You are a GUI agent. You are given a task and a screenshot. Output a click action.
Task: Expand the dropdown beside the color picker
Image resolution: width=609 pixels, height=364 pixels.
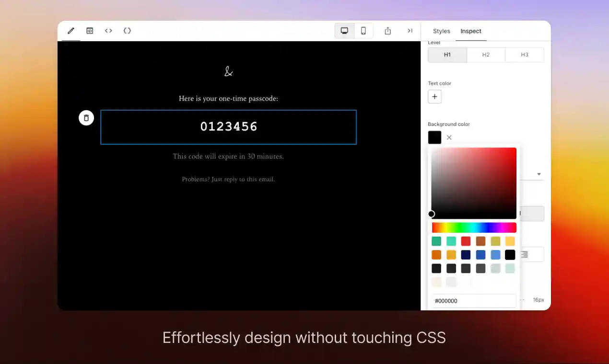tap(539, 174)
